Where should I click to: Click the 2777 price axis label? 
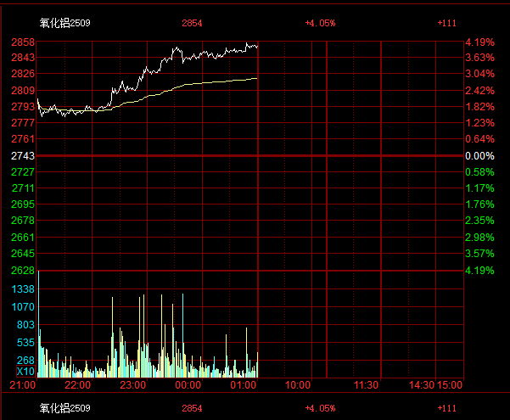(23, 123)
